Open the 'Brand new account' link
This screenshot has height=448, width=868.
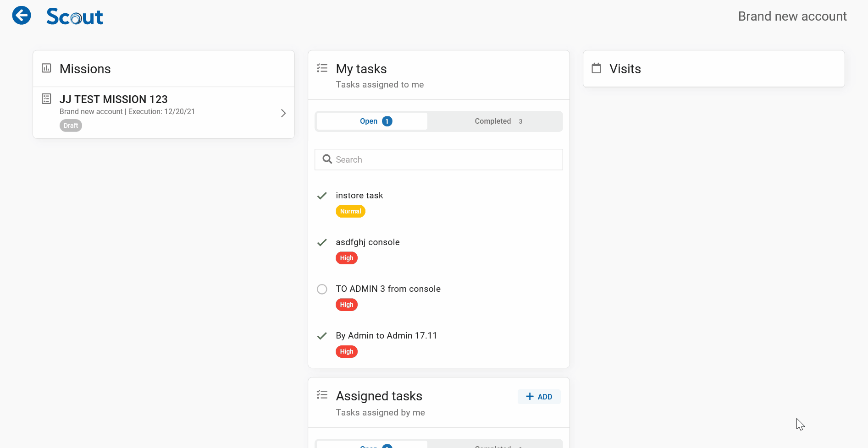tap(792, 16)
